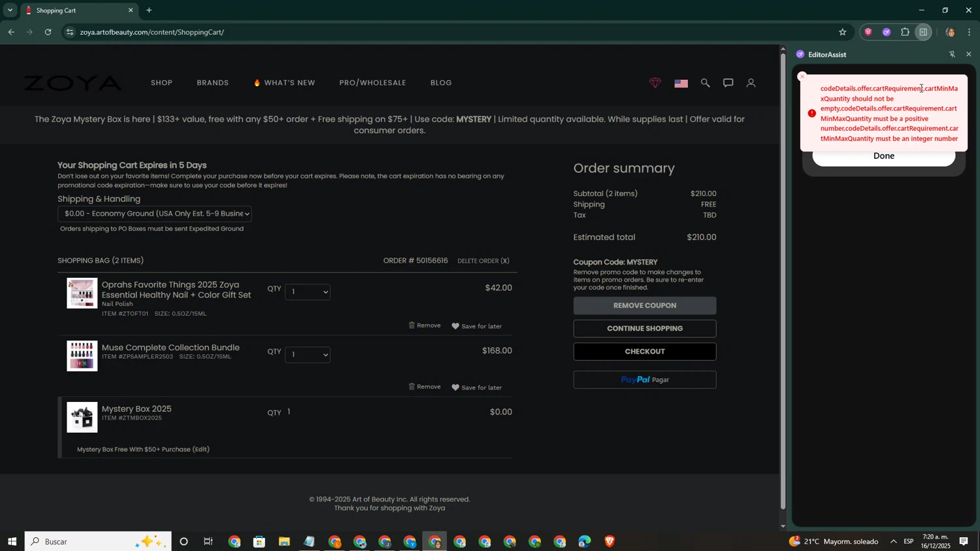The image size is (980, 551).
Task: Click the pink diamond rewards icon
Action: point(655,83)
